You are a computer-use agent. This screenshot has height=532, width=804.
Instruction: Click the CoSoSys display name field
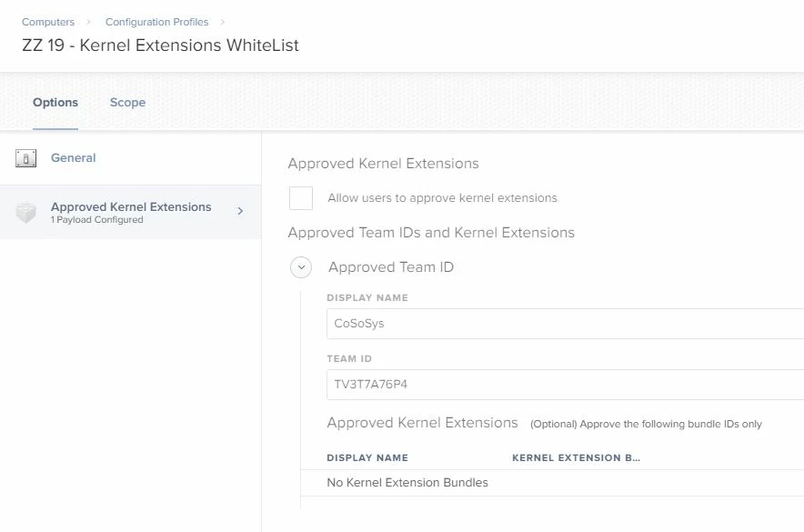[x=565, y=324]
